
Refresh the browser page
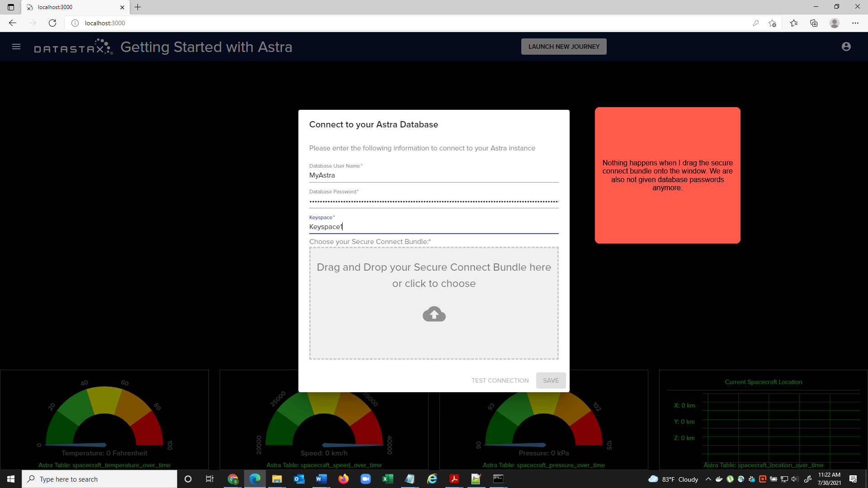(52, 23)
